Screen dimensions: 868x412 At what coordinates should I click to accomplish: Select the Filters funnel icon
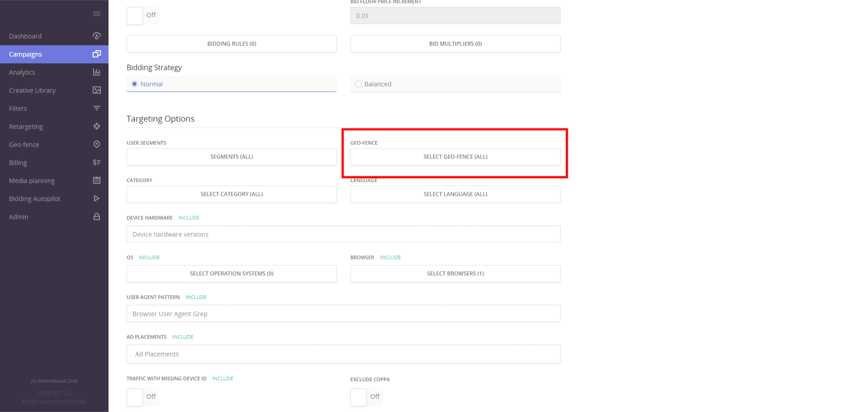tap(97, 108)
